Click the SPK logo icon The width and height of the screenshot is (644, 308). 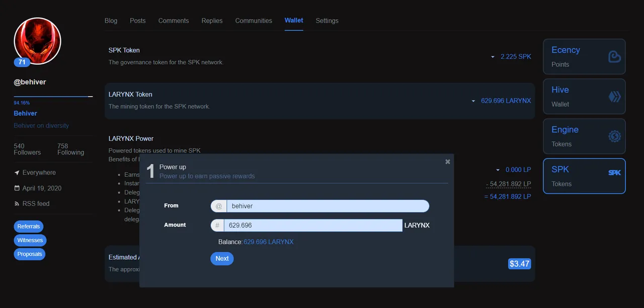pos(614,172)
